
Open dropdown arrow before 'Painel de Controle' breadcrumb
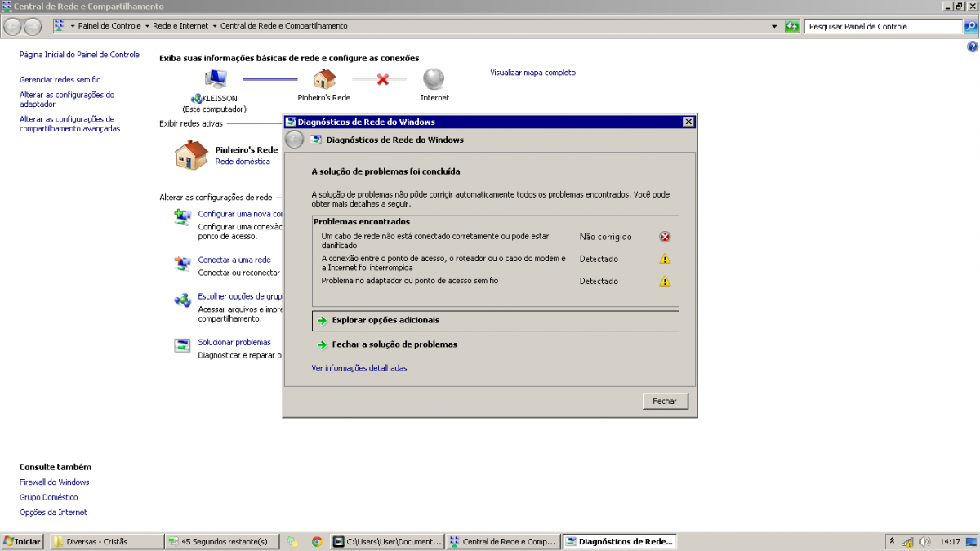73,26
